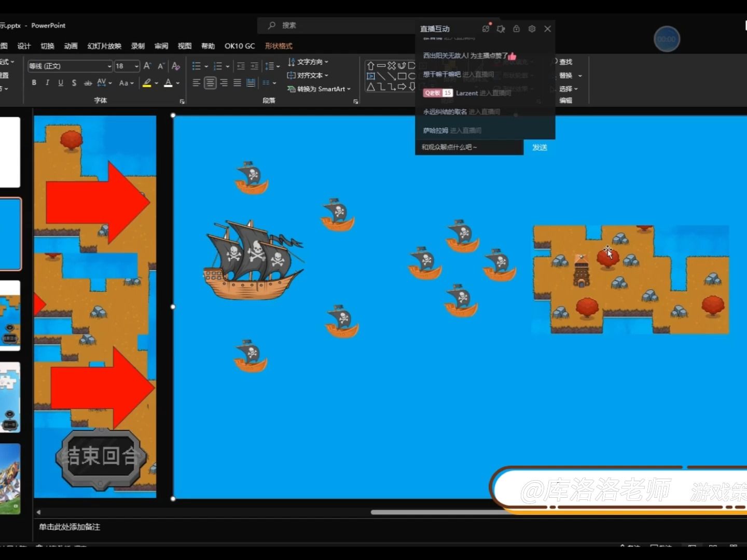Open the Select menu in editing group

tap(568, 89)
